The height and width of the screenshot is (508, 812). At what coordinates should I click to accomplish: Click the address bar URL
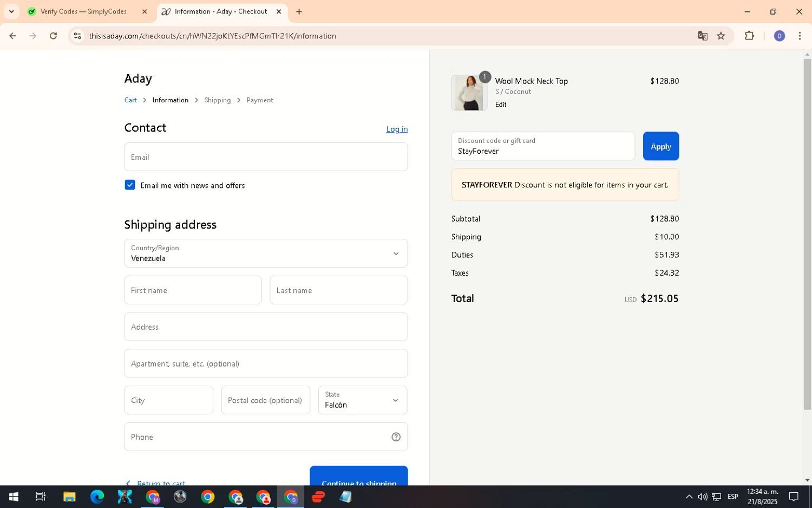coord(213,36)
